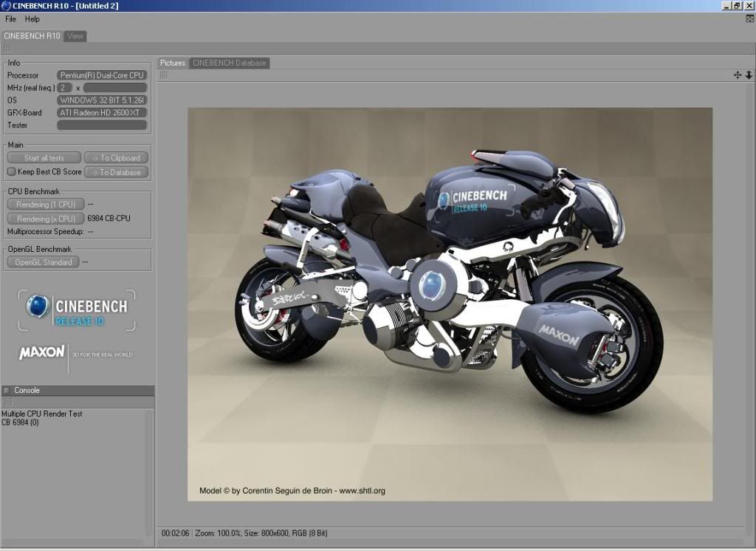Click the 'Zoom: 100.0%' status text
The width and height of the screenshot is (756, 551).
(218, 533)
